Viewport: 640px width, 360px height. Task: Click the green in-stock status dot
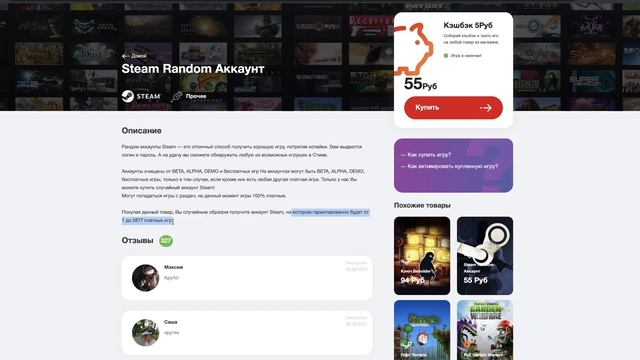point(446,56)
